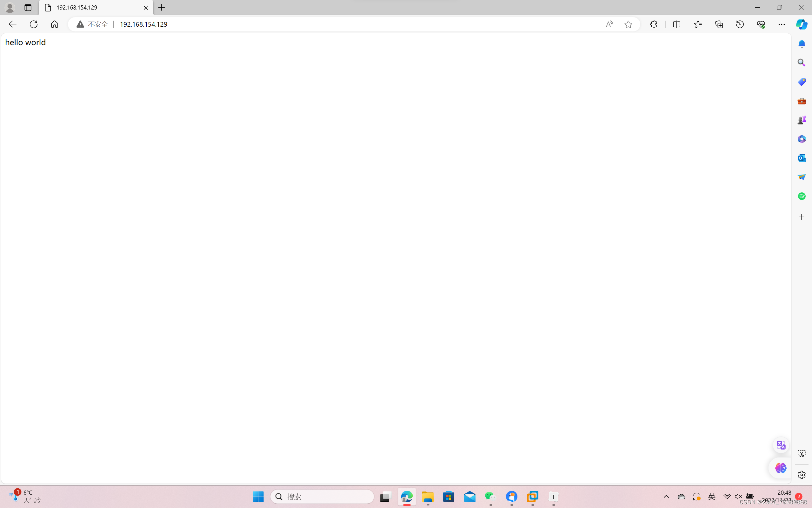This screenshot has width=812, height=508.
Task: Open Outlook in the Edge sidebar
Action: 801,158
